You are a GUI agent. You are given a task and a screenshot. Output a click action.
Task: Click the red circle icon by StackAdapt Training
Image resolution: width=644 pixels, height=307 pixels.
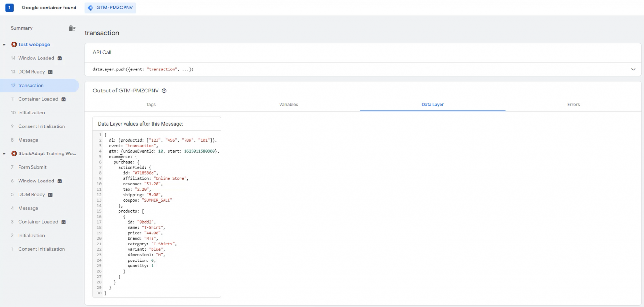click(14, 153)
